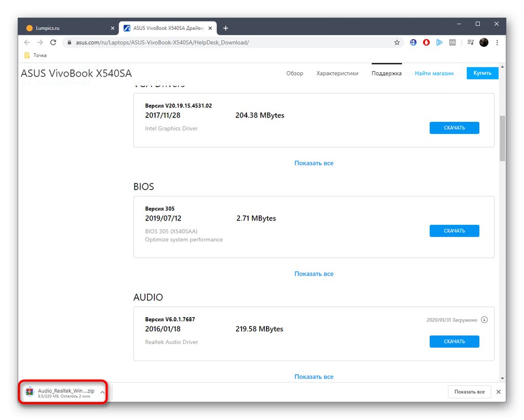The height and width of the screenshot is (420, 524).
Task: Close the Lumpics.ru tab
Action: coord(113,28)
